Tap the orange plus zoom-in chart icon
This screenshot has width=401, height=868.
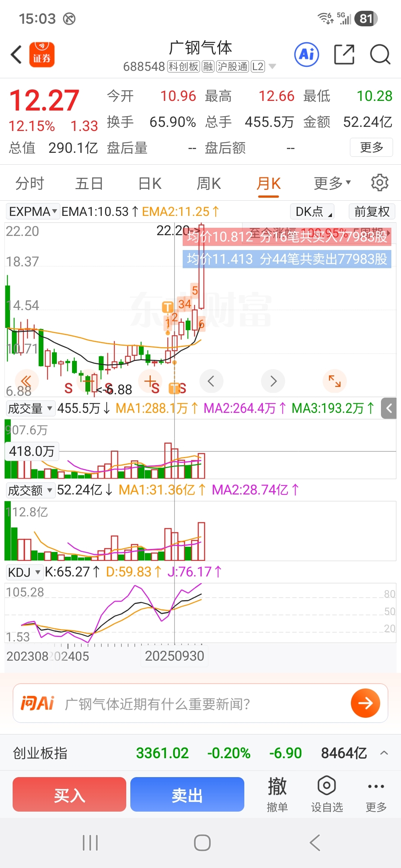pos(150,381)
